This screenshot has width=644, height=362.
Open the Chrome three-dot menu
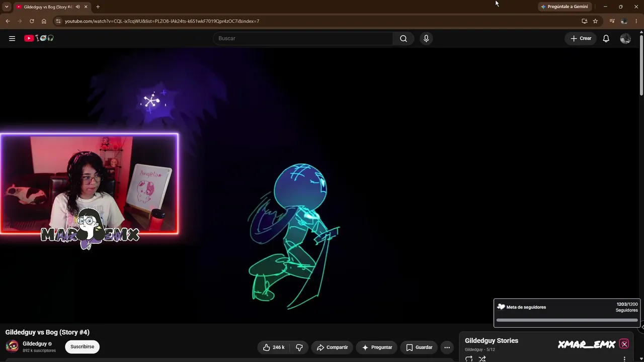[x=636, y=21]
